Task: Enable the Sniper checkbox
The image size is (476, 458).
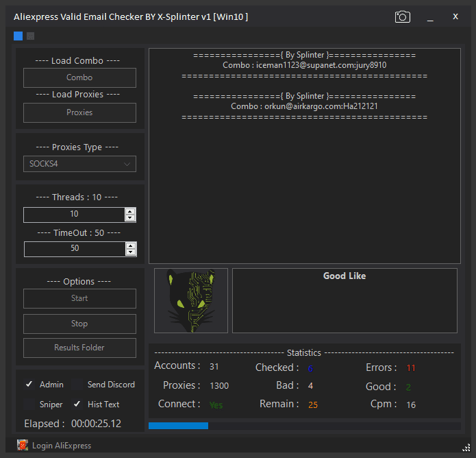Action: click(x=29, y=405)
